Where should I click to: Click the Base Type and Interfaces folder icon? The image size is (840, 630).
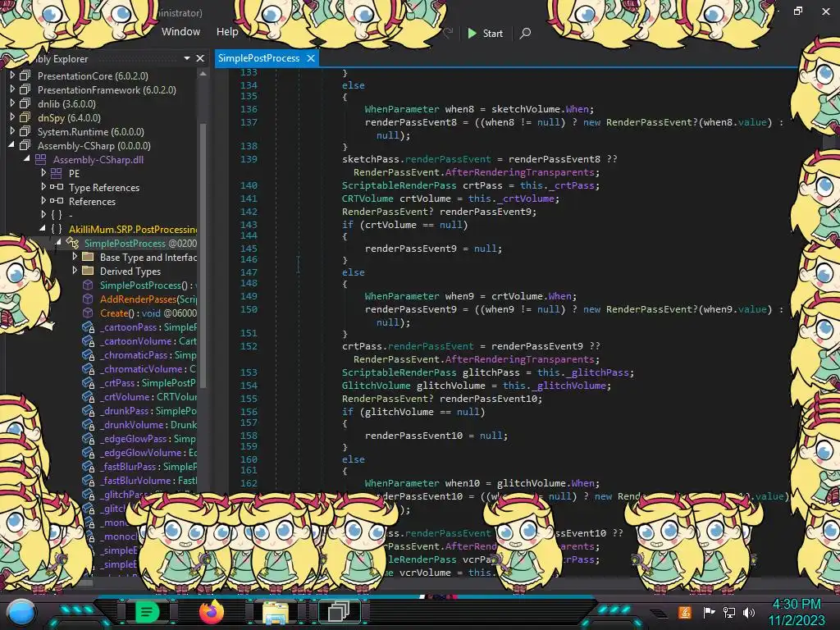point(88,257)
